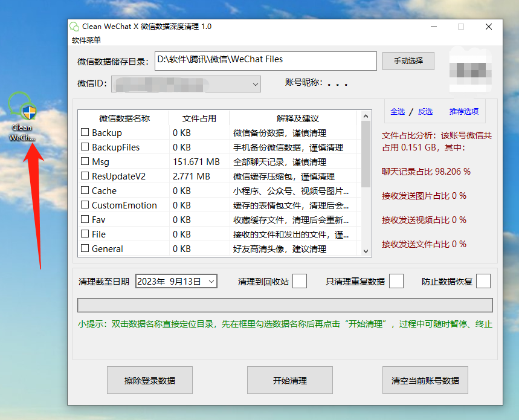This screenshot has width=519, height=420.
Task: Tick the BackupFiles checkbox
Action: (85, 147)
